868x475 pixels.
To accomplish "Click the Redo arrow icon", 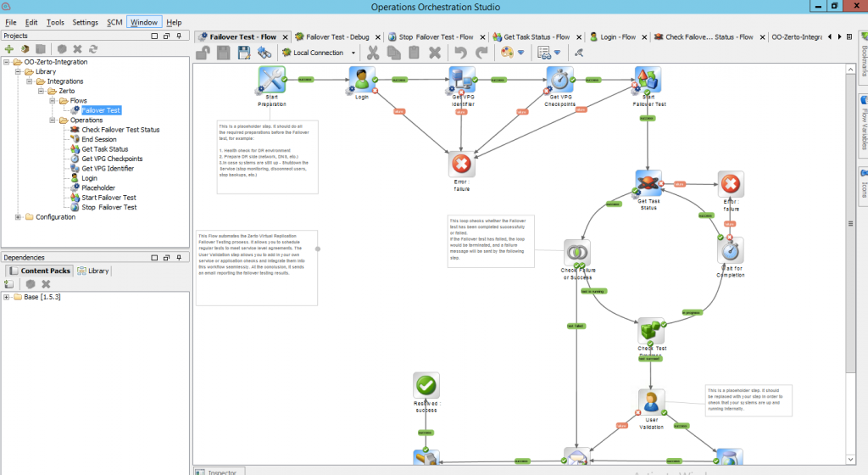I will pos(481,53).
